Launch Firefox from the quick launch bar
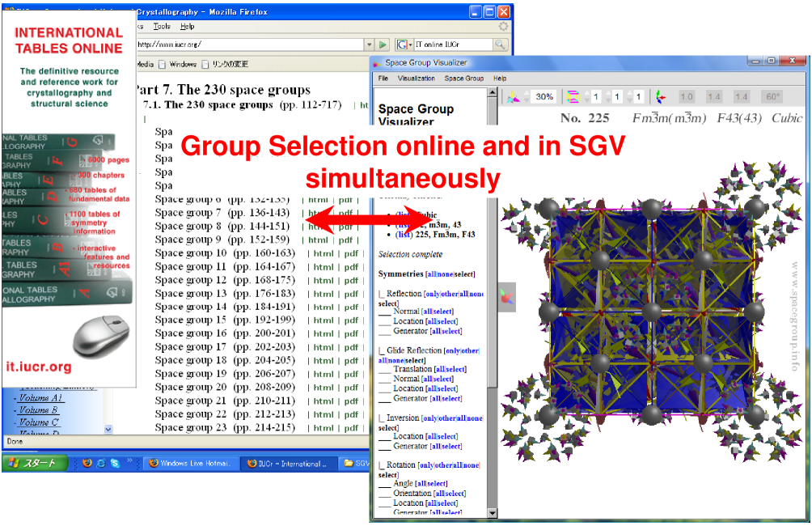 click(x=87, y=464)
